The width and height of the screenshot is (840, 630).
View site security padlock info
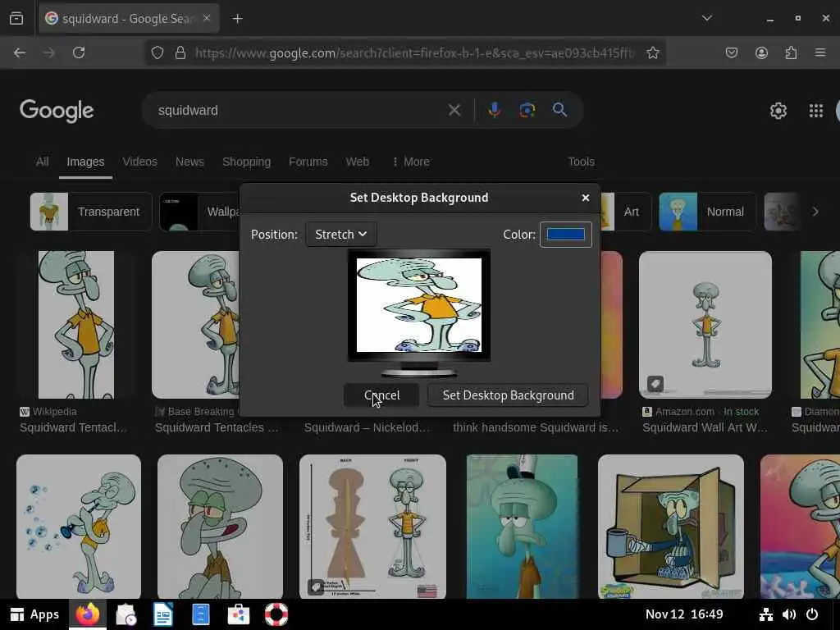point(180,52)
